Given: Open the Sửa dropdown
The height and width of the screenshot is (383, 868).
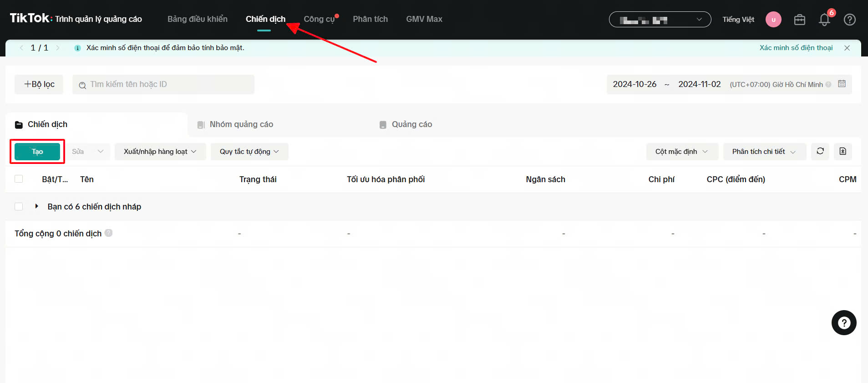Looking at the screenshot, I should 88,152.
